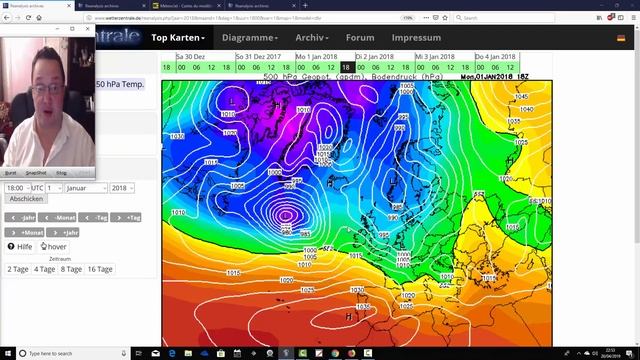
Task: Open Chrome from taskbar
Action: coord(335,353)
